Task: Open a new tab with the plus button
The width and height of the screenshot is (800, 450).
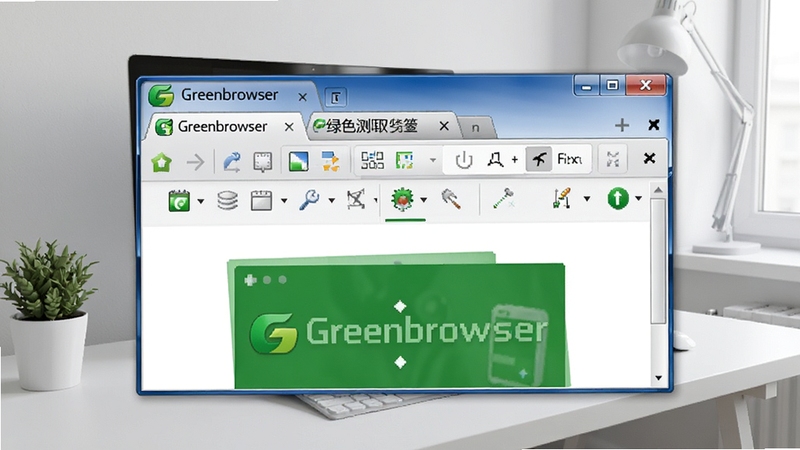Action: [622, 125]
